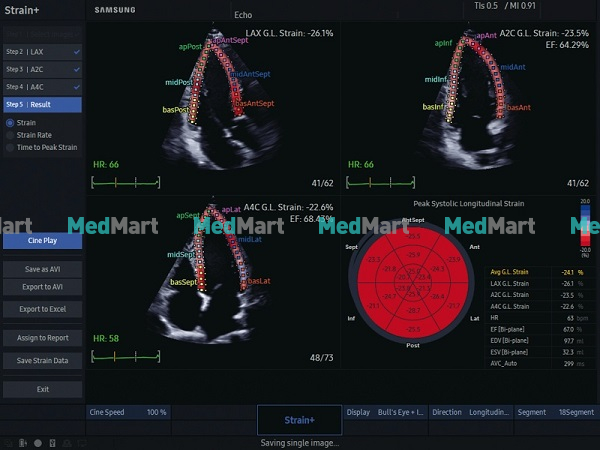Image resolution: width=600 pixels, height=450 pixels.
Task: Click the EDV [Bi-plane] table row
Action: coord(540,341)
